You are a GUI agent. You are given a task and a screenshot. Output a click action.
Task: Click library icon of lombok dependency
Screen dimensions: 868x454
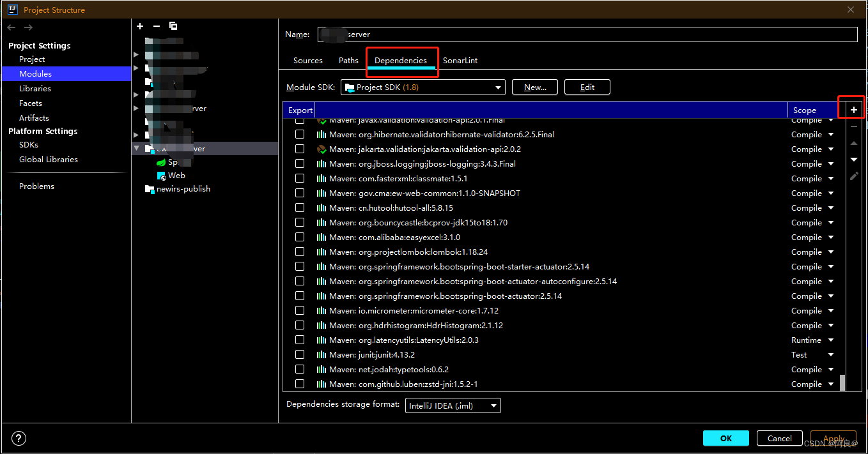click(x=322, y=252)
